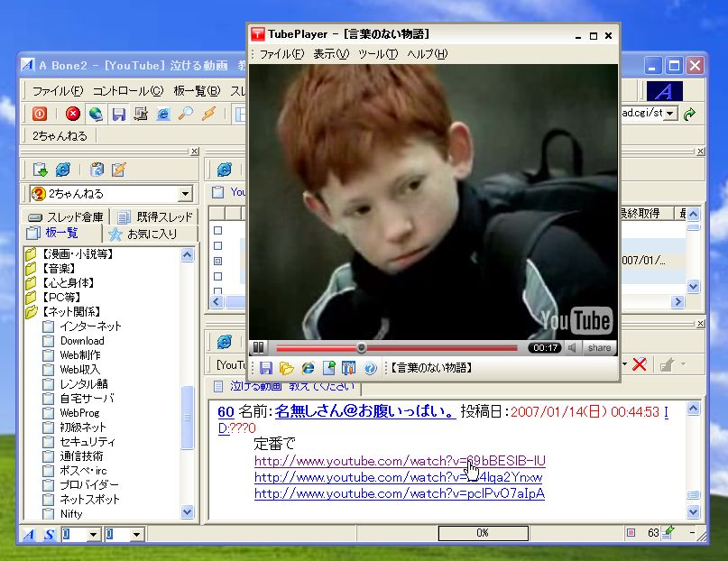
Task: Click the clipboard icon in board panel toolbar
Action: (x=97, y=170)
